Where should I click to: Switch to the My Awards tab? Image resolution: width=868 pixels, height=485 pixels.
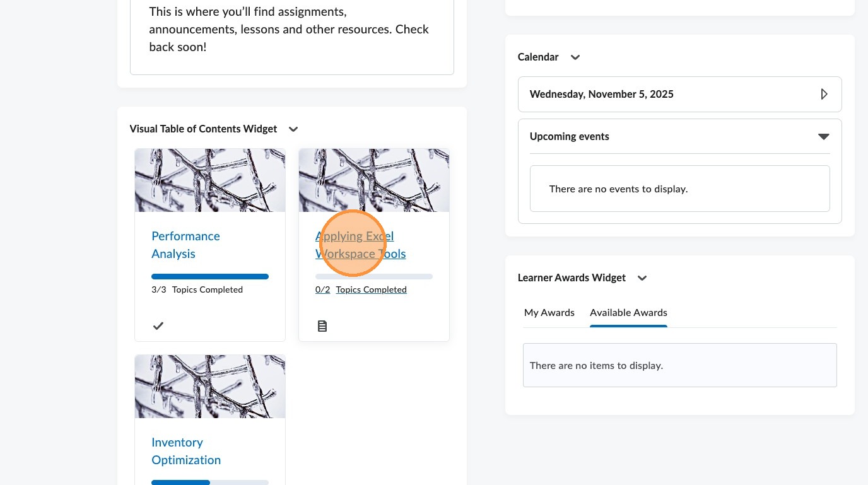point(549,313)
